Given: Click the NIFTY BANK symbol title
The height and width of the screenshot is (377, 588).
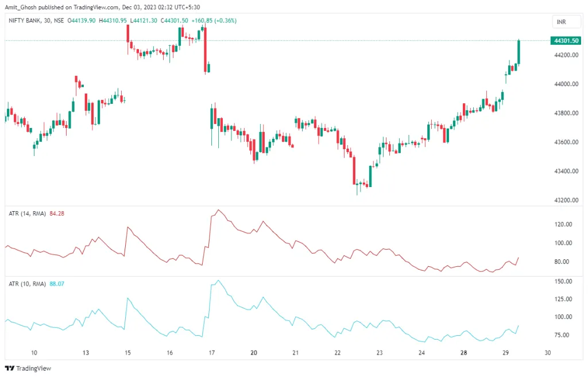Looking at the screenshot, I should click(23, 21).
